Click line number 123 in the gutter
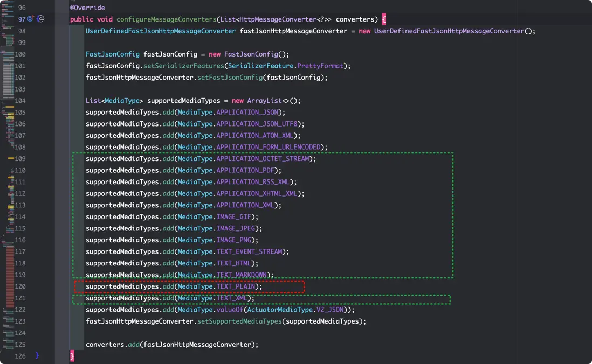Screen dimensions: 592x364 pyautogui.click(x=20, y=321)
